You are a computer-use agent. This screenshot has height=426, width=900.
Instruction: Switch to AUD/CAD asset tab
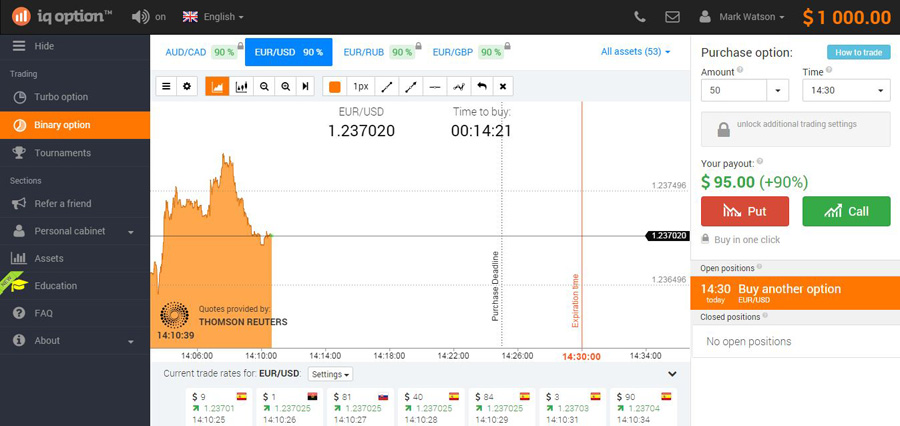pyautogui.click(x=200, y=52)
